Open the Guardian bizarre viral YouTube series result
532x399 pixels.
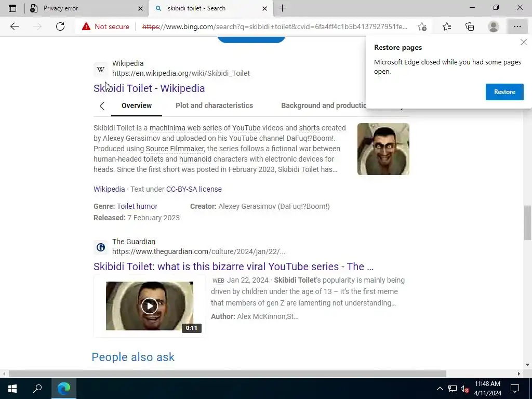pyautogui.click(x=233, y=267)
